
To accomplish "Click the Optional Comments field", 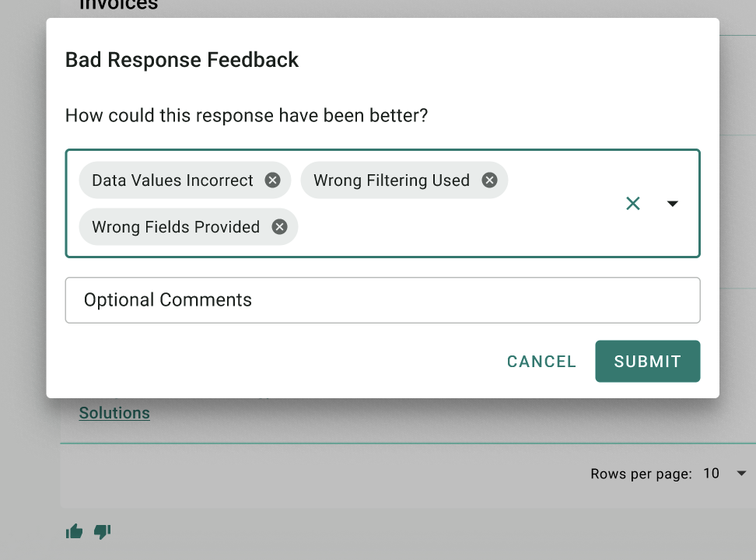I will click(x=383, y=300).
